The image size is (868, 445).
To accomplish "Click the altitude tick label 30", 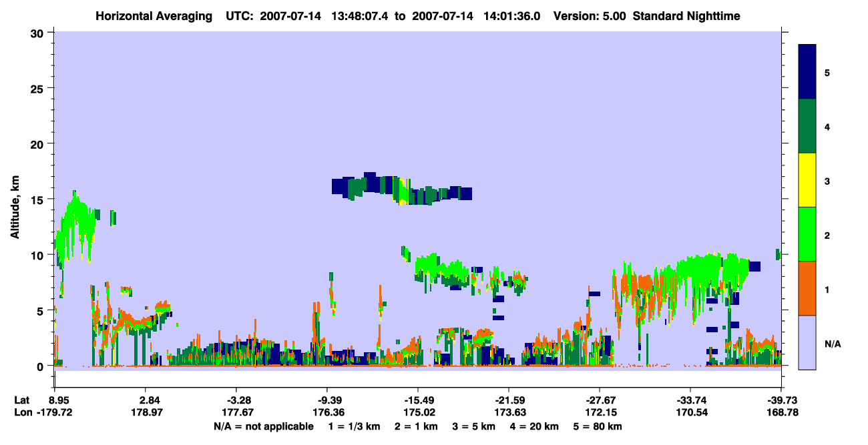I will pyautogui.click(x=39, y=33).
